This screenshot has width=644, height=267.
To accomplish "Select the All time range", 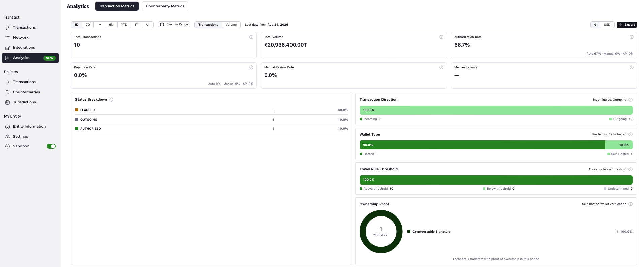I will [x=148, y=25].
